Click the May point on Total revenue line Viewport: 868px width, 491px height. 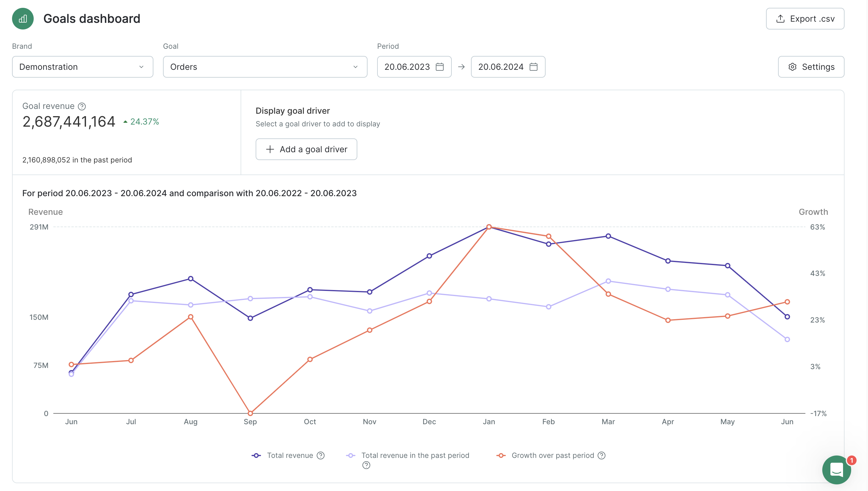[x=728, y=266]
